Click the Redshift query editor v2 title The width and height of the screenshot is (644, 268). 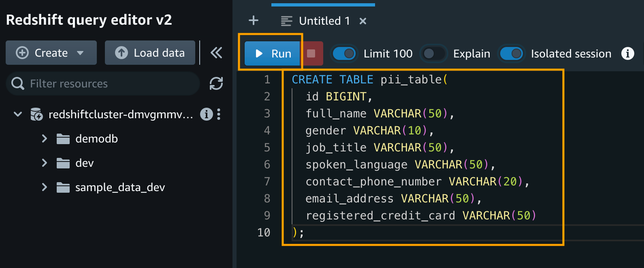[89, 20]
